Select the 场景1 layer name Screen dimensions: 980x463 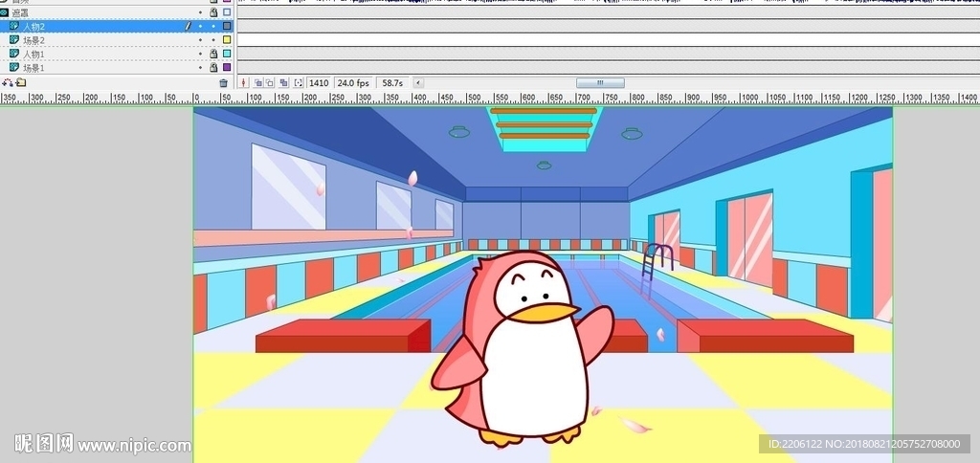click(33, 68)
